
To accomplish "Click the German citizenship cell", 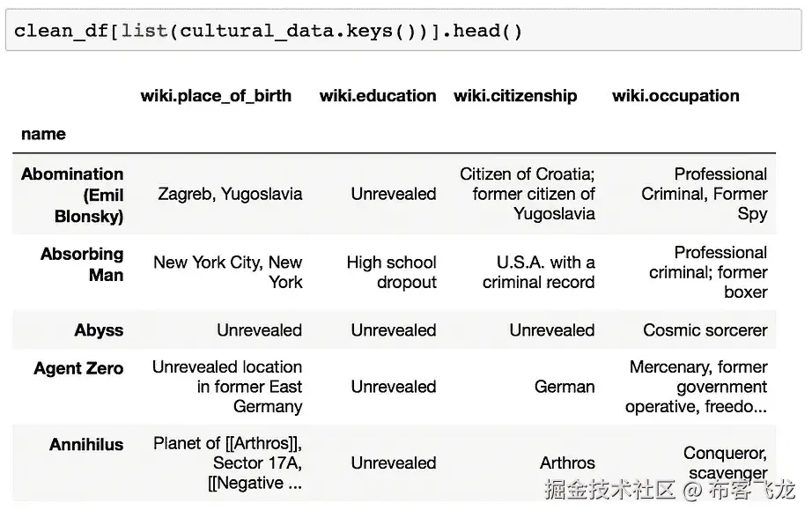I will pos(565,387).
